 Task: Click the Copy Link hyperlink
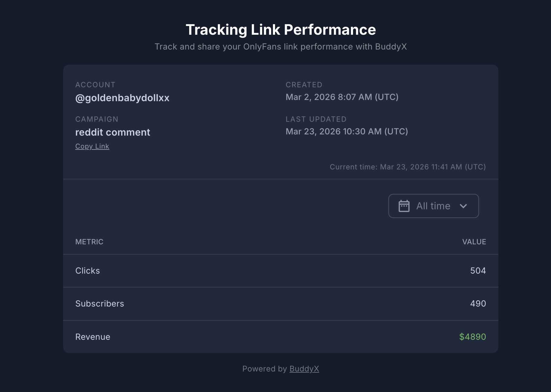coord(92,146)
